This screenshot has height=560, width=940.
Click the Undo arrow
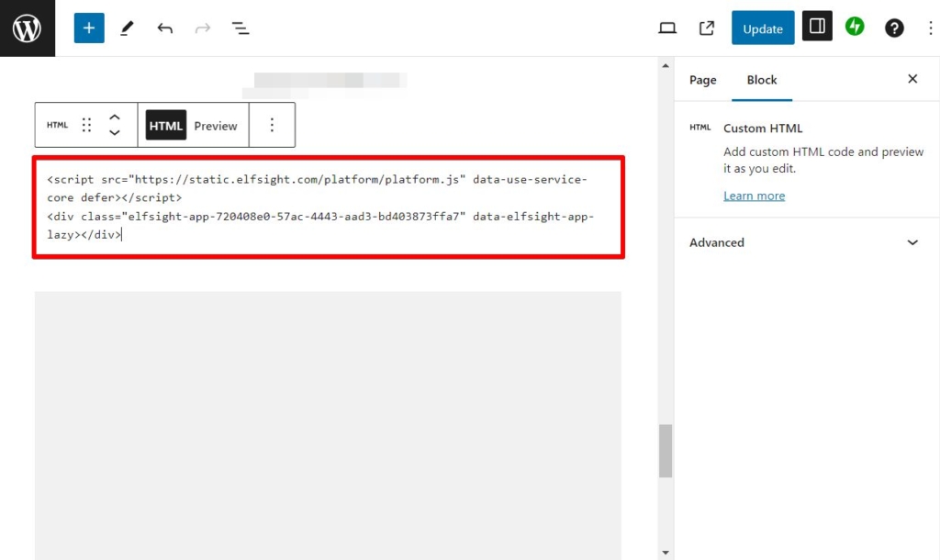[165, 28]
